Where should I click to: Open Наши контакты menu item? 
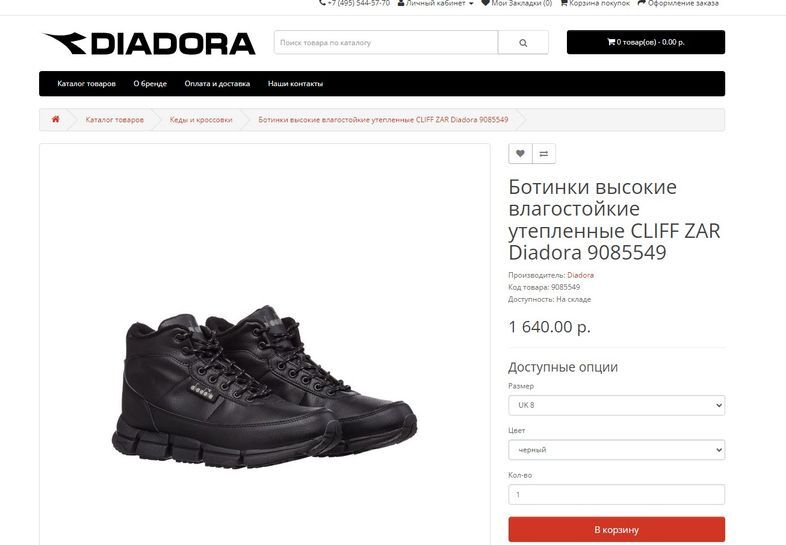point(295,84)
